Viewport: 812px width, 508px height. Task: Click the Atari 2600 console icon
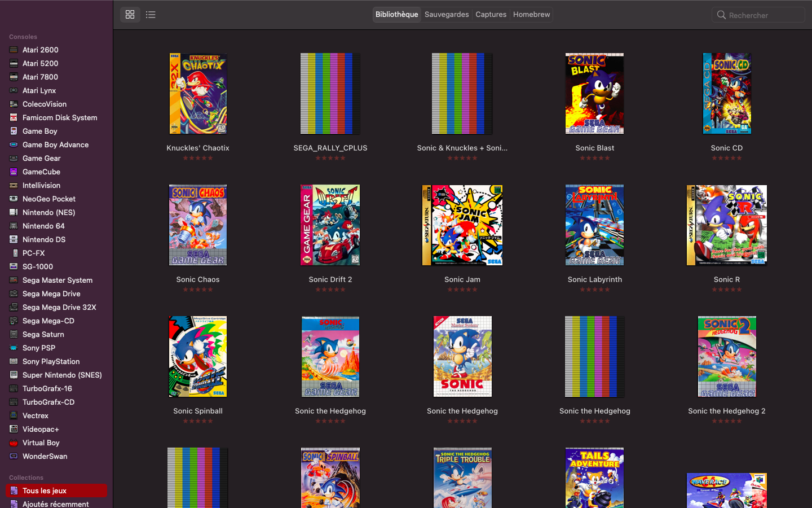[14, 50]
